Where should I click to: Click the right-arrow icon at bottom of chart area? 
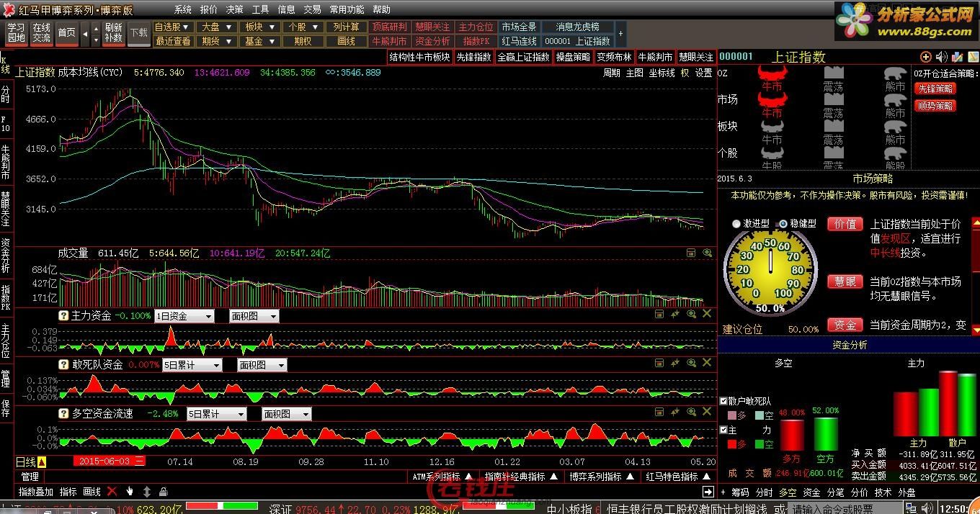click(708, 492)
